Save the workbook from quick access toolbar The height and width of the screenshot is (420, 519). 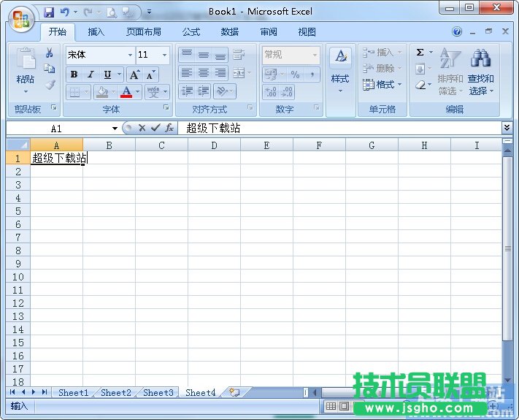pyautogui.click(x=49, y=12)
